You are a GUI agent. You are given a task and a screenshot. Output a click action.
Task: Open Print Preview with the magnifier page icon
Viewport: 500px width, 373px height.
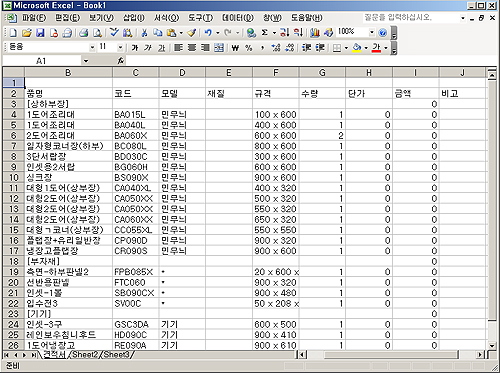pyautogui.click(x=97, y=32)
